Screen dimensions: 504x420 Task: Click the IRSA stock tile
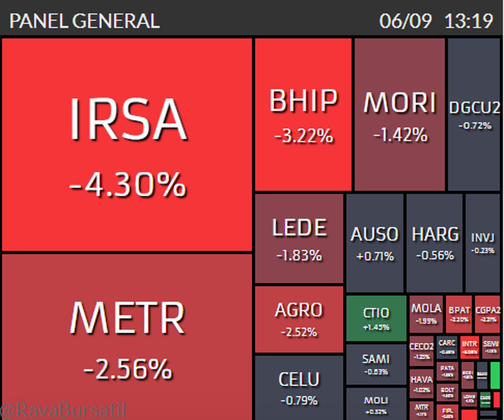click(x=127, y=145)
